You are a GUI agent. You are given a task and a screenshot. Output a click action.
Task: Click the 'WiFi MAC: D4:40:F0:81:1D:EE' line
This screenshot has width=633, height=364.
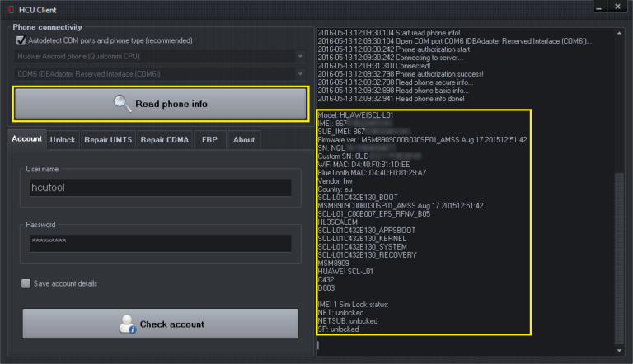363,165
